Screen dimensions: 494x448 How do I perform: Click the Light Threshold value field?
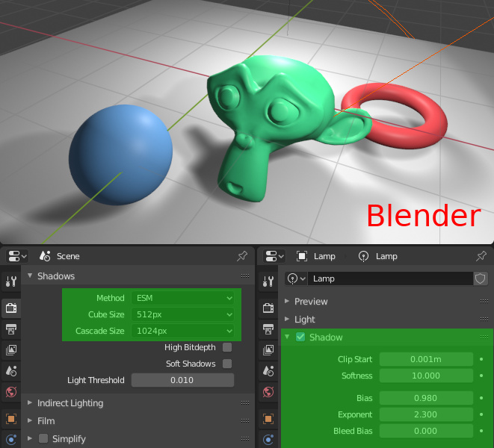coord(182,380)
